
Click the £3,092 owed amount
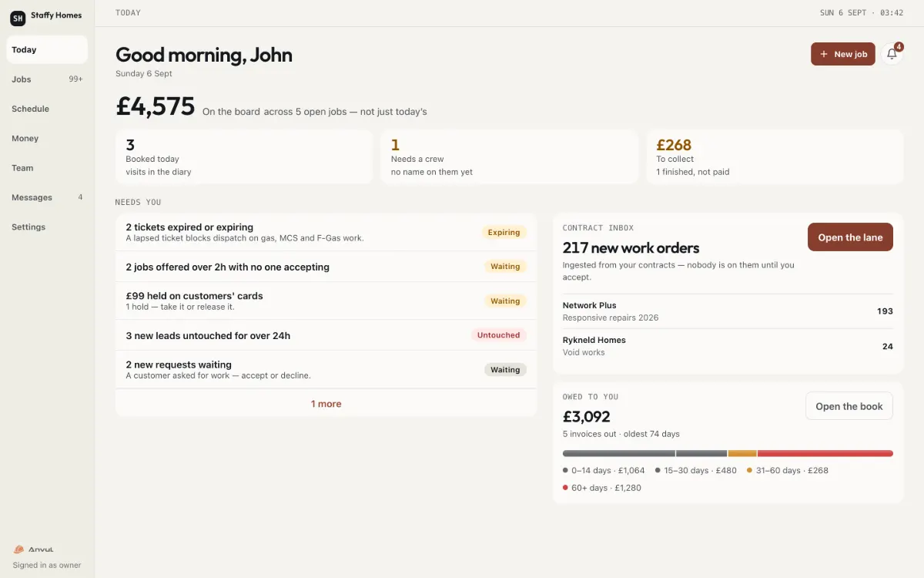[587, 417]
